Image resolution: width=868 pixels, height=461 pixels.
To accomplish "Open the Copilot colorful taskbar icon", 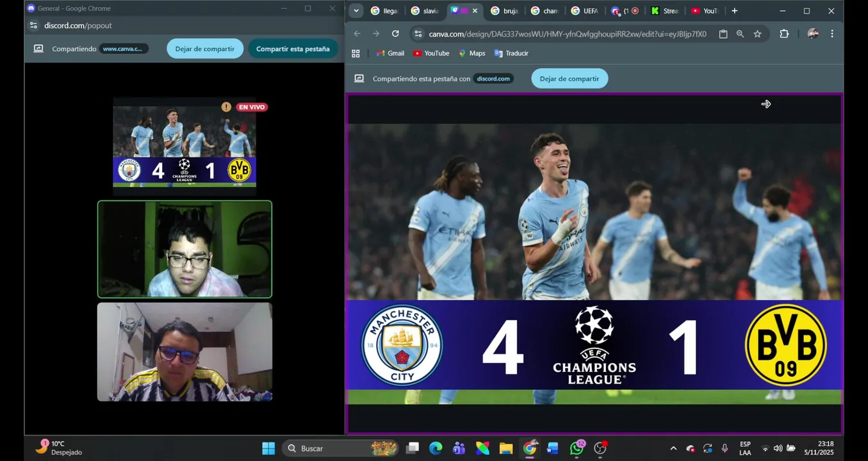I will (x=482, y=448).
